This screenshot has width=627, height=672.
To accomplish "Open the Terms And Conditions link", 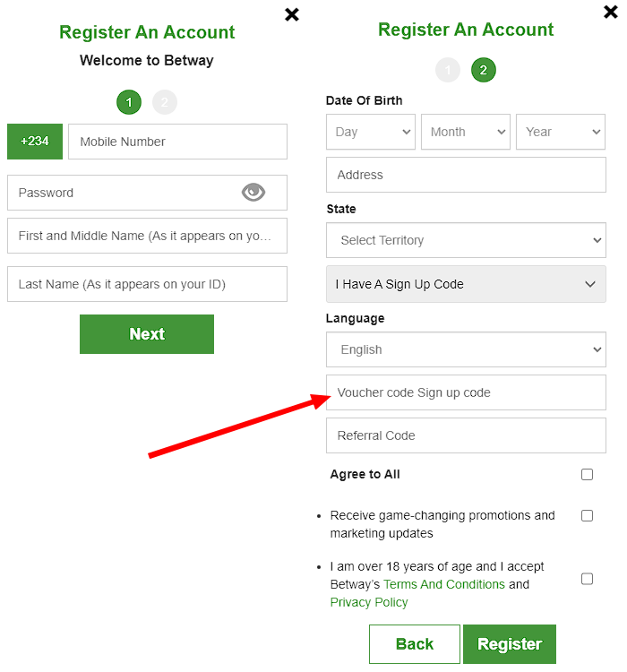I will click(444, 584).
